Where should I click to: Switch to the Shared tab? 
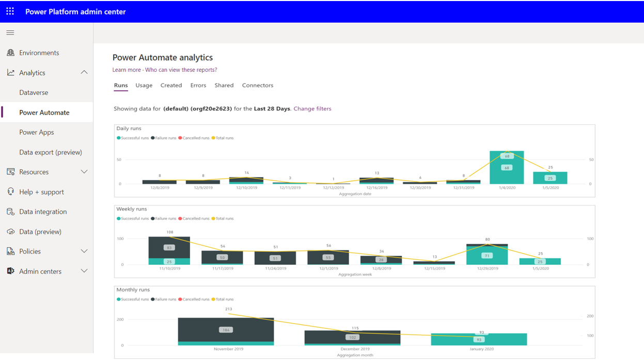click(224, 85)
